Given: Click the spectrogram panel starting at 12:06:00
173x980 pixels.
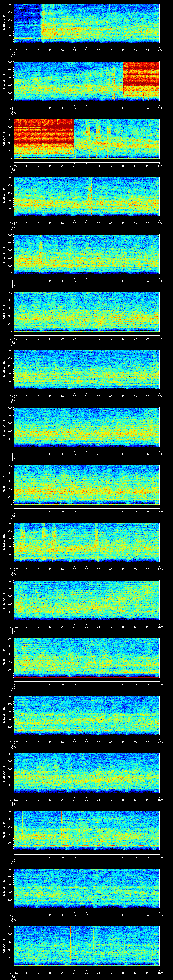Looking at the screenshot, I should tap(86, 312).
